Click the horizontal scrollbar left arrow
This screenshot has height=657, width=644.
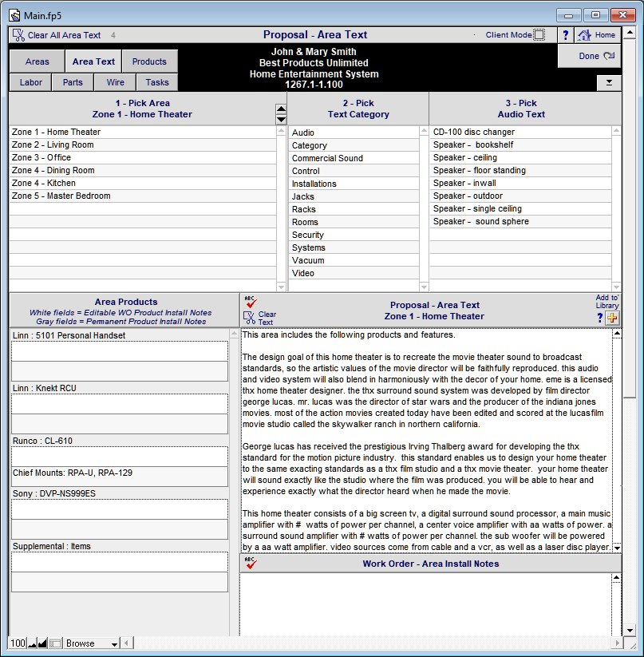126,643
